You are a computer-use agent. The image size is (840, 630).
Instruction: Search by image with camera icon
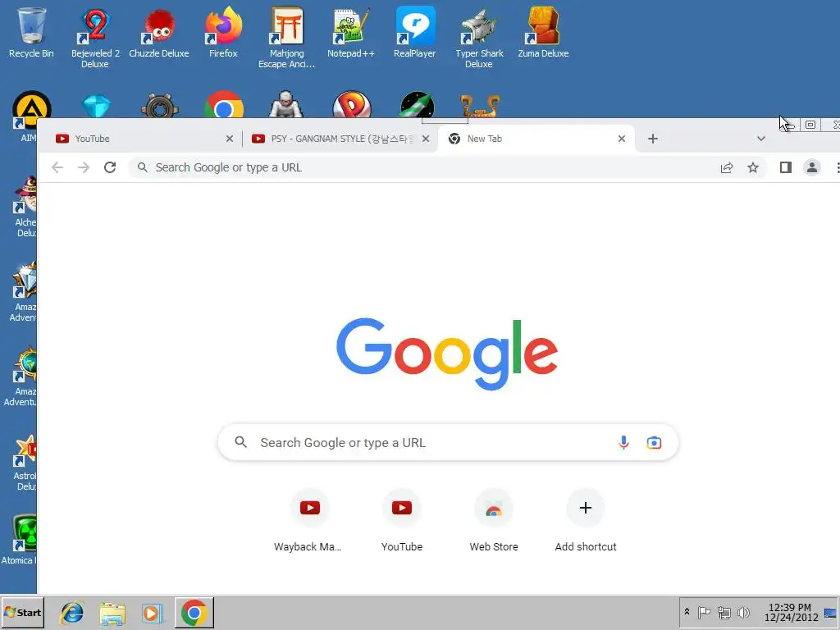pos(654,442)
